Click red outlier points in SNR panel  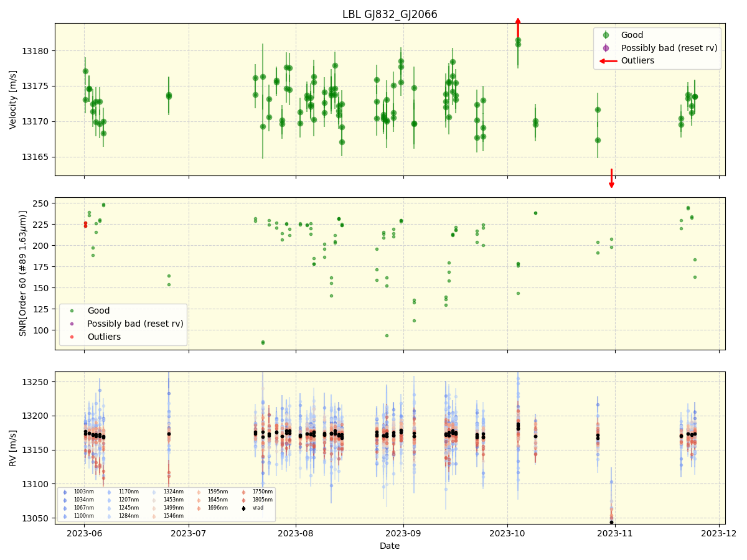(x=85, y=225)
